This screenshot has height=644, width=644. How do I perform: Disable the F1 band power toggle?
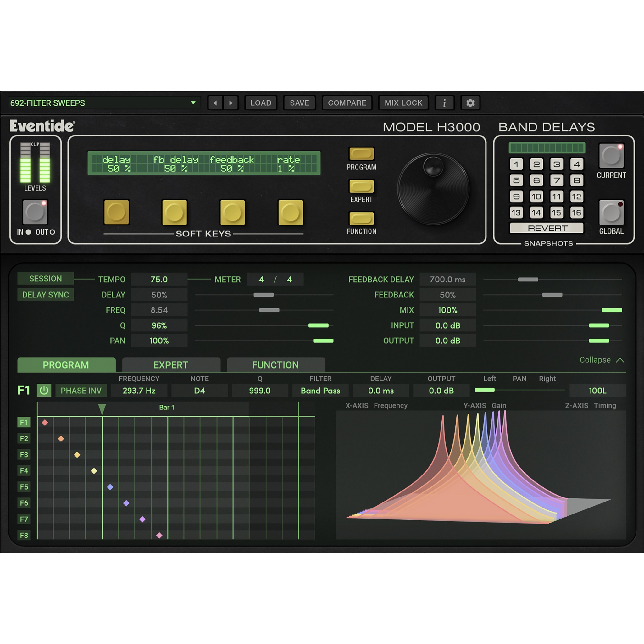(x=44, y=390)
